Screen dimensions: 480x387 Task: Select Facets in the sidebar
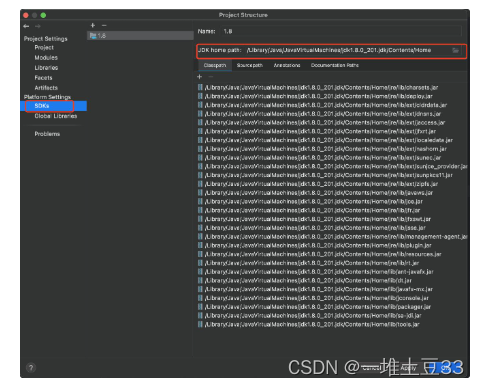[43, 78]
